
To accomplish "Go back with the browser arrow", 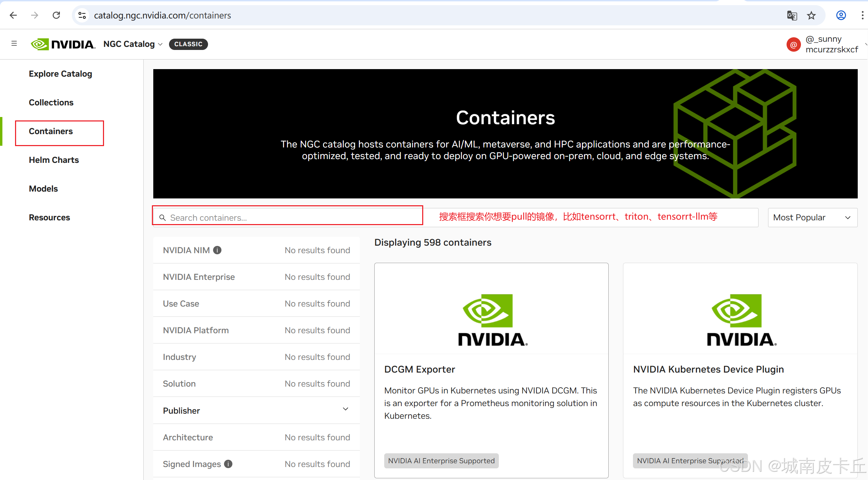I will pos(13,15).
